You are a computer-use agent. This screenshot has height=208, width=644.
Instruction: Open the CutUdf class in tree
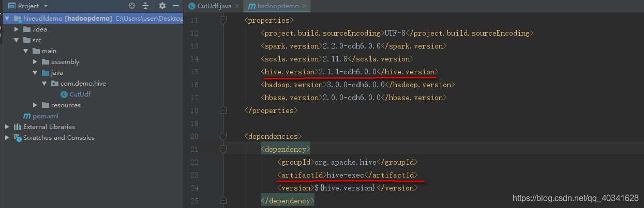click(x=80, y=94)
